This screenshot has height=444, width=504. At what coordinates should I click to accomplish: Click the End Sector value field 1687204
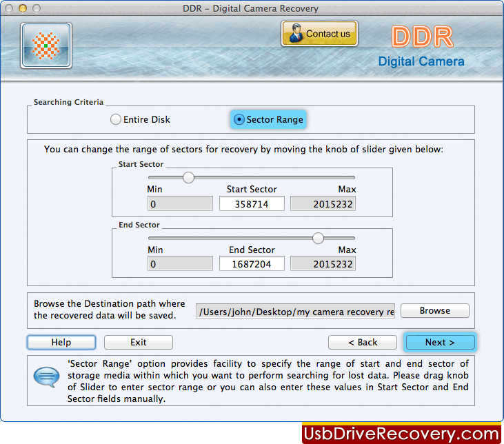point(252,264)
